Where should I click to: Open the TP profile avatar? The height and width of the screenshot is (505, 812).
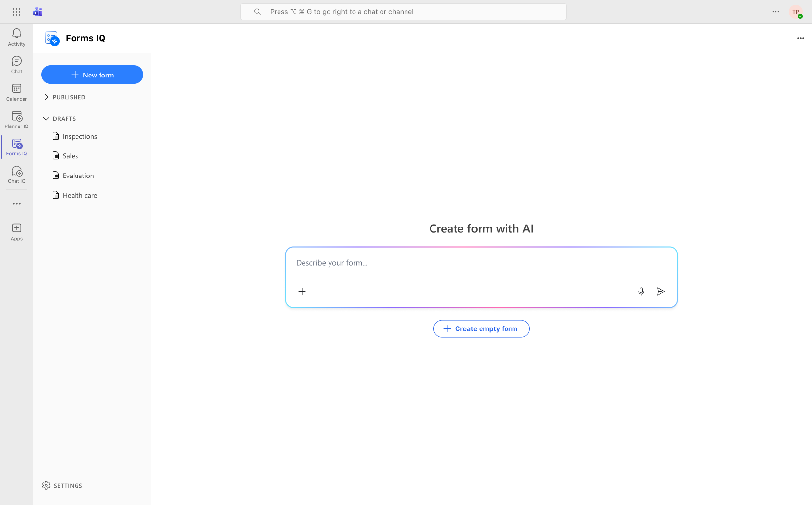click(x=796, y=12)
